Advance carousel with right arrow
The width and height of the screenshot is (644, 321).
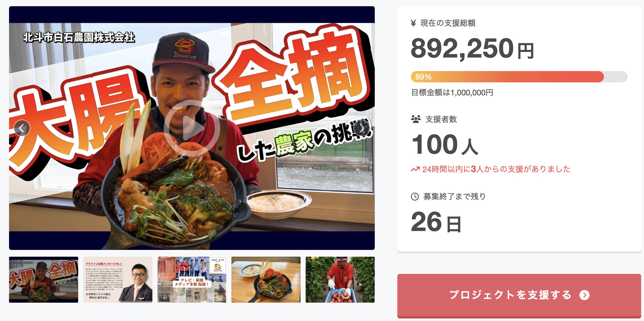click(x=362, y=128)
